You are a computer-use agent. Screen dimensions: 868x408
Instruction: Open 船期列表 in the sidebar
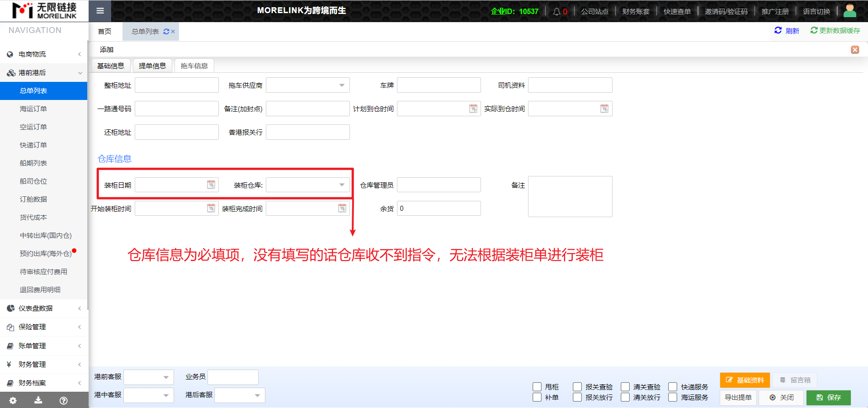pos(33,163)
